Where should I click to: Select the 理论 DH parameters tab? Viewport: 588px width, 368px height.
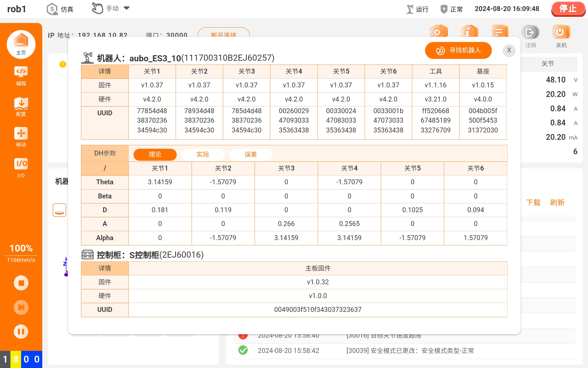155,155
